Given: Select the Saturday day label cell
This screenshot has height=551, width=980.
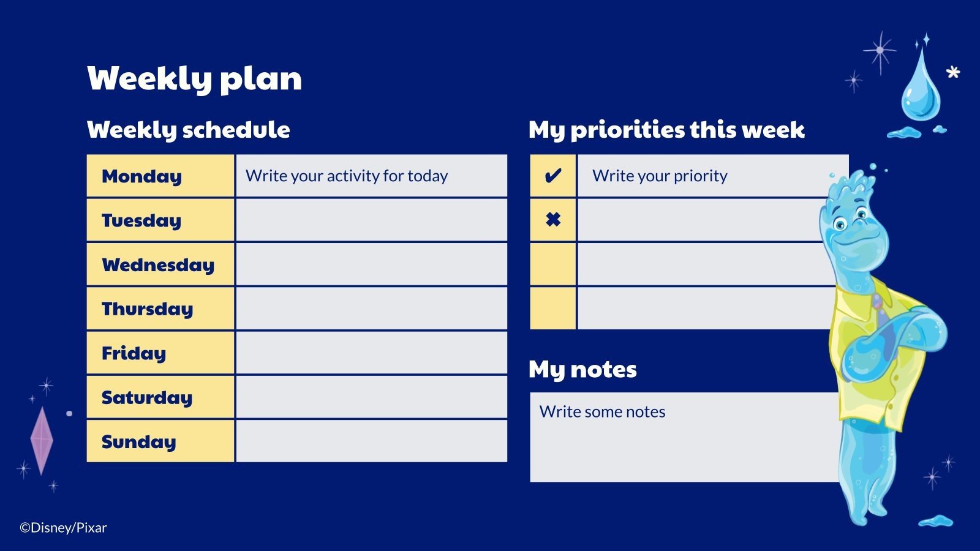Looking at the screenshot, I should click(x=160, y=397).
